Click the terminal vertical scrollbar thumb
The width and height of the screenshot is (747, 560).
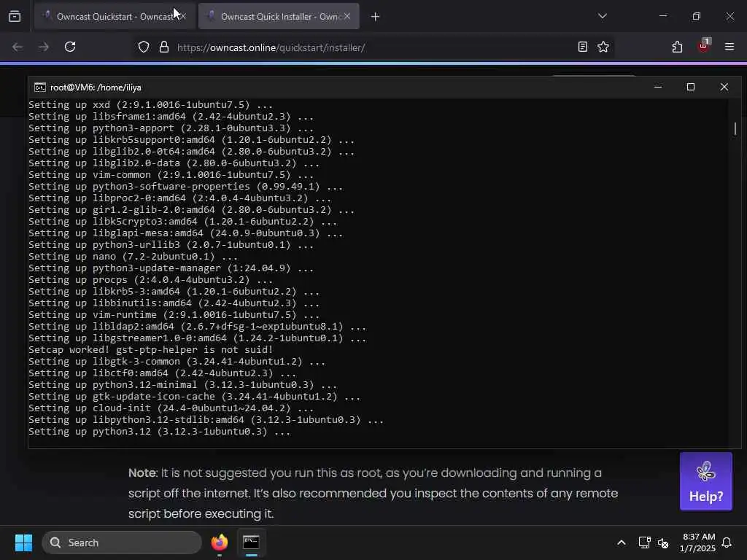click(735, 128)
